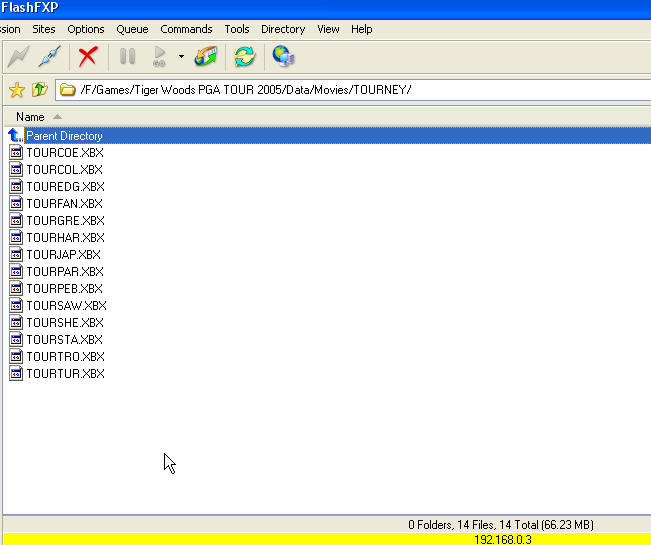Open the Commands menu
Screen dimensions: 651x545
tap(186, 29)
